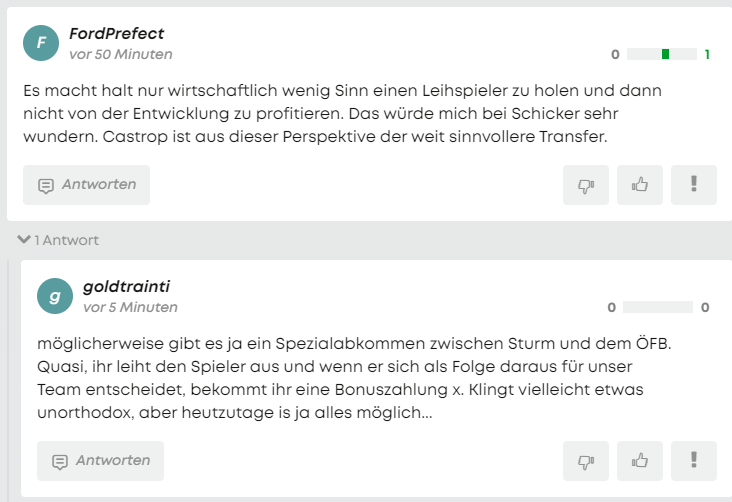Click FordPrefect's vote rating bar
Viewport: 732px width, 502px height.
pyautogui.click(x=662, y=54)
